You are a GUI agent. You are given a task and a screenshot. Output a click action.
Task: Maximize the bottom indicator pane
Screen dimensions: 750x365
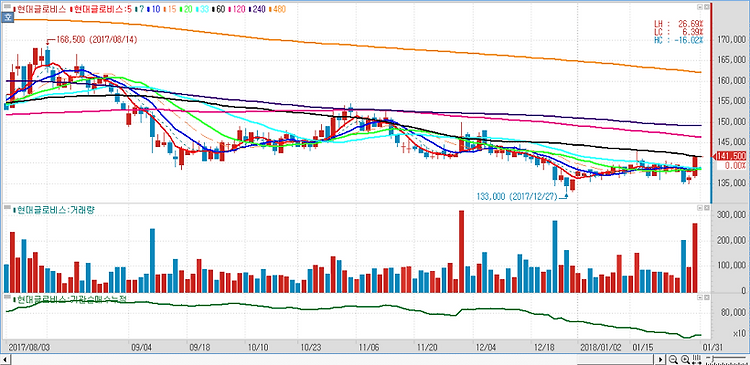pos(706,298)
